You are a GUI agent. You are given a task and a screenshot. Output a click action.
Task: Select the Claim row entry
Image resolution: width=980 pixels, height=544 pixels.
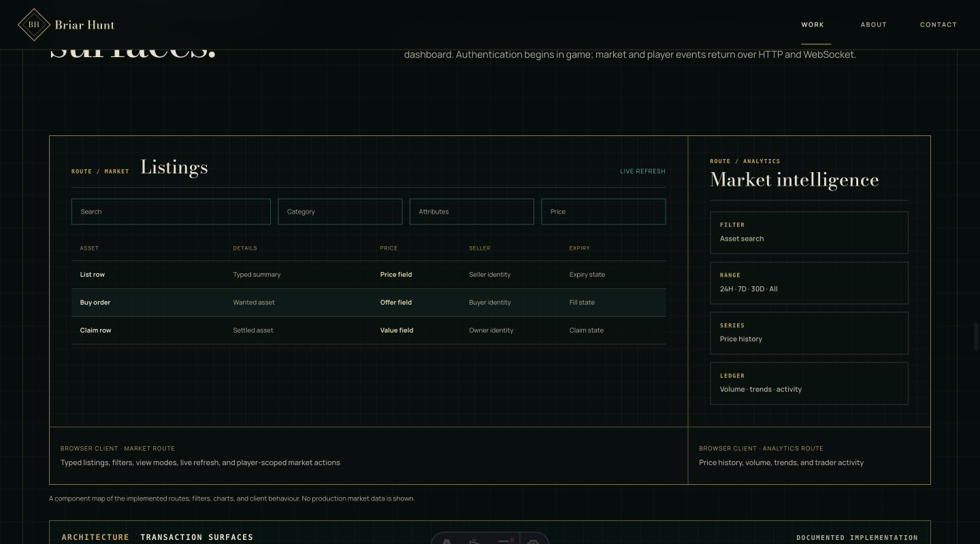tap(369, 330)
